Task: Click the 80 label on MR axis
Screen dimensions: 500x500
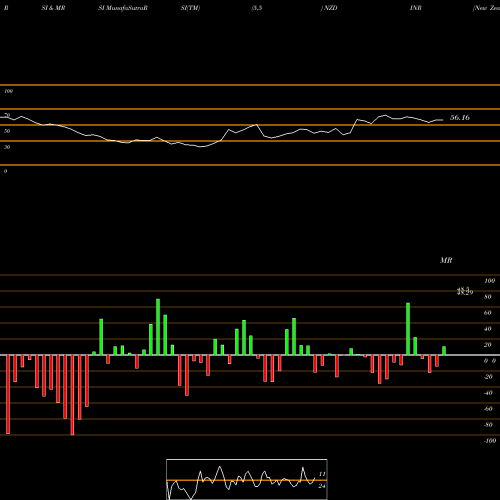Action: click(x=488, y=297)
